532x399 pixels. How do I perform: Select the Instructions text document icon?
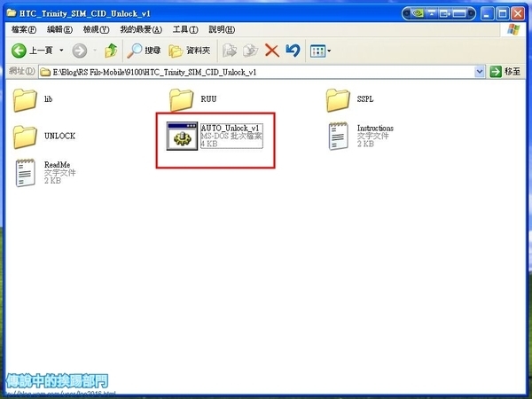pos(339,136)
